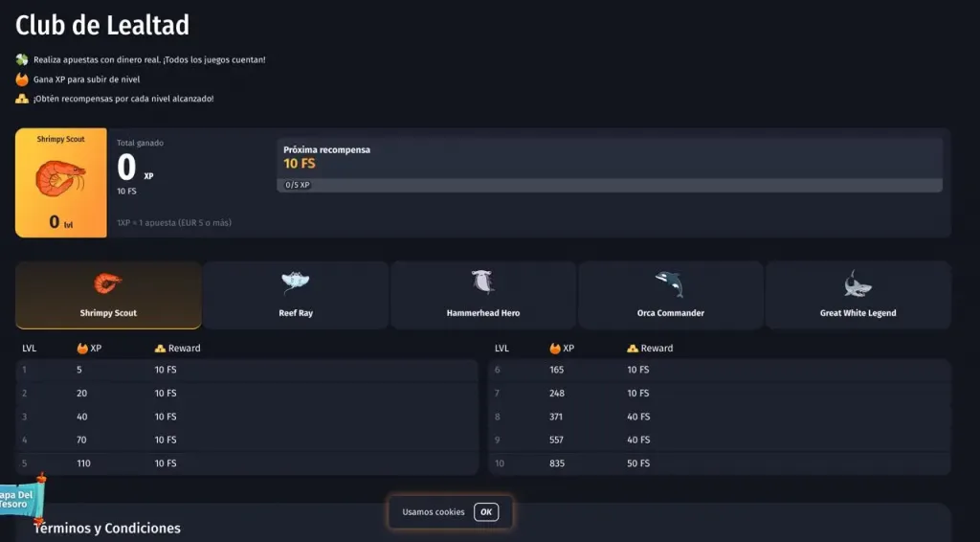Click the Great White Legend shark icon
Image resolution: width=980 pixels, height=542 pixels.
point(857,283)
